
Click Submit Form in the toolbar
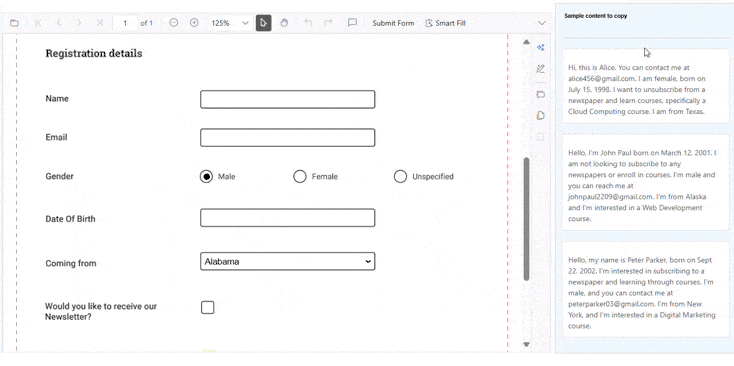click(x=393, y=23)
